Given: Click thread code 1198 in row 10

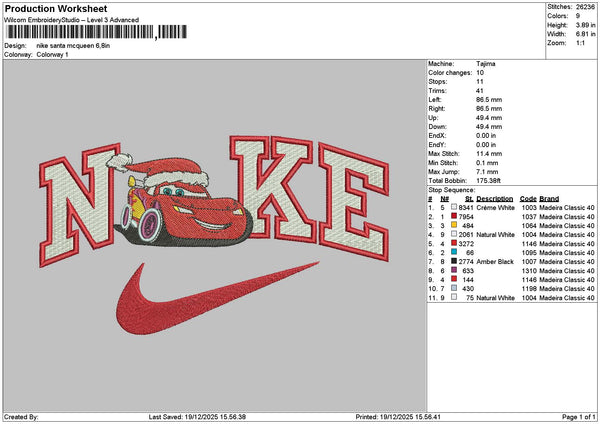Looking at the screenshot, I should 529,289.
